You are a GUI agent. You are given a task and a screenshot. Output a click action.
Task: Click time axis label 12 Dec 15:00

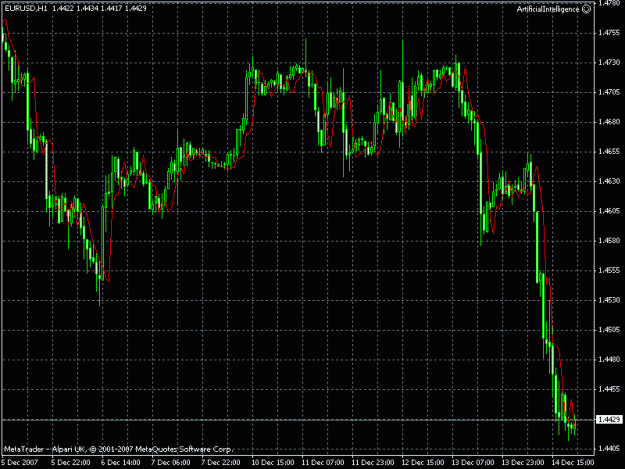click(x=423, y=463)
